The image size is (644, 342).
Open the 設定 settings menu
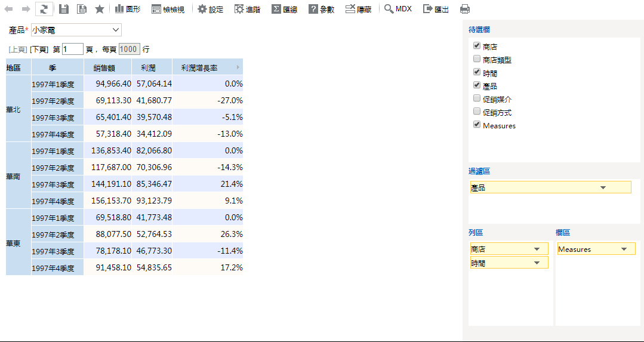point(210,9)
